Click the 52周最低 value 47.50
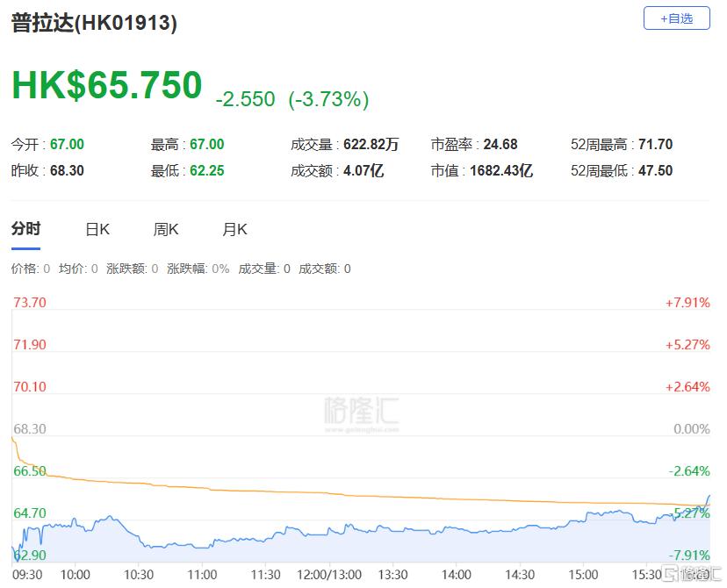The image size is (727, 588). (655, 170)
